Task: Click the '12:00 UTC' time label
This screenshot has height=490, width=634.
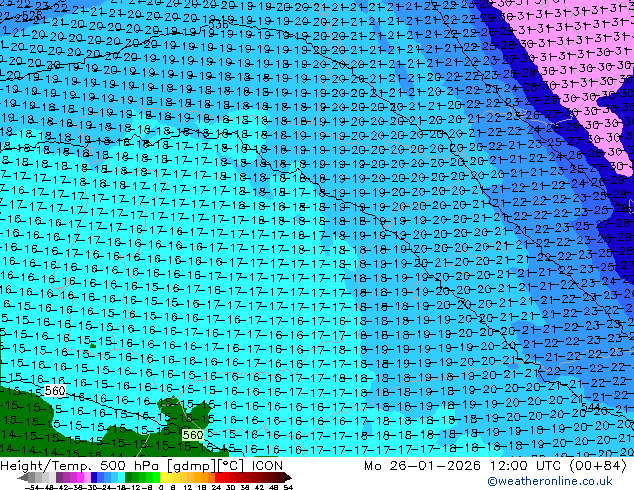Action: (526, 466)
